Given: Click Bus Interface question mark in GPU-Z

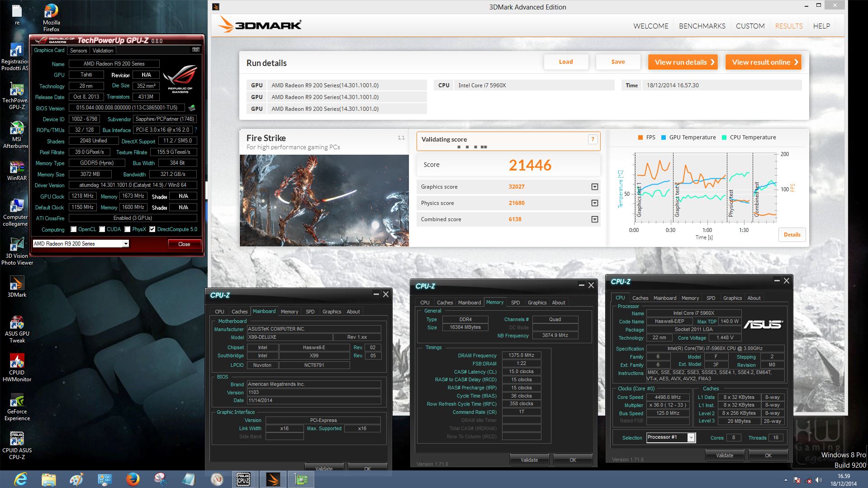Looking at the screenshot, I should pos(195,130).
